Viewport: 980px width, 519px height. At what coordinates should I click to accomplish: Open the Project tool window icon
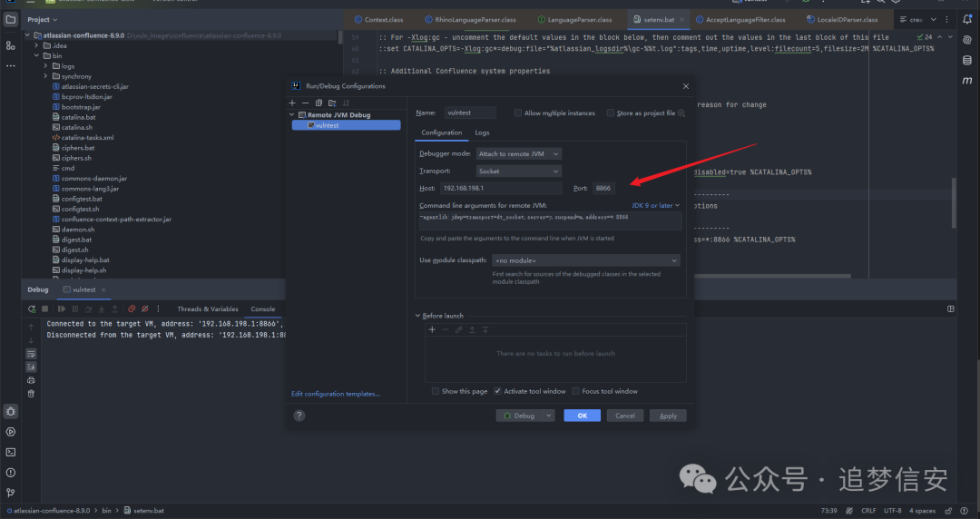tap(11, 20)
